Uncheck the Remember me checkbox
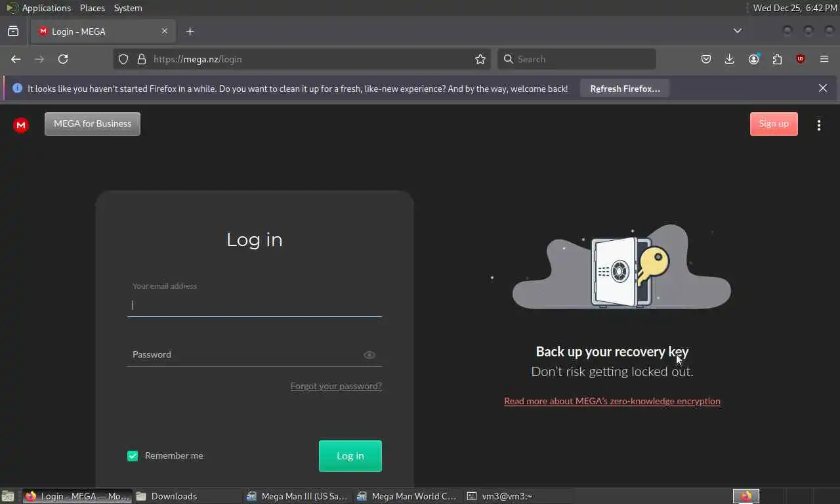 click(x=133, y=455)
